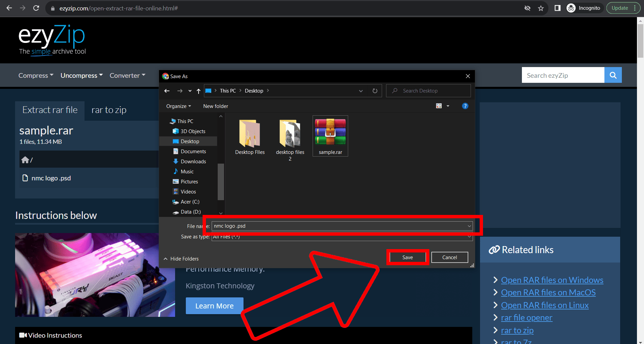The width and height of the screenshot is (644, 344).
Task: Toggle the bookmark star in the address bar
Action: (541, 8)
